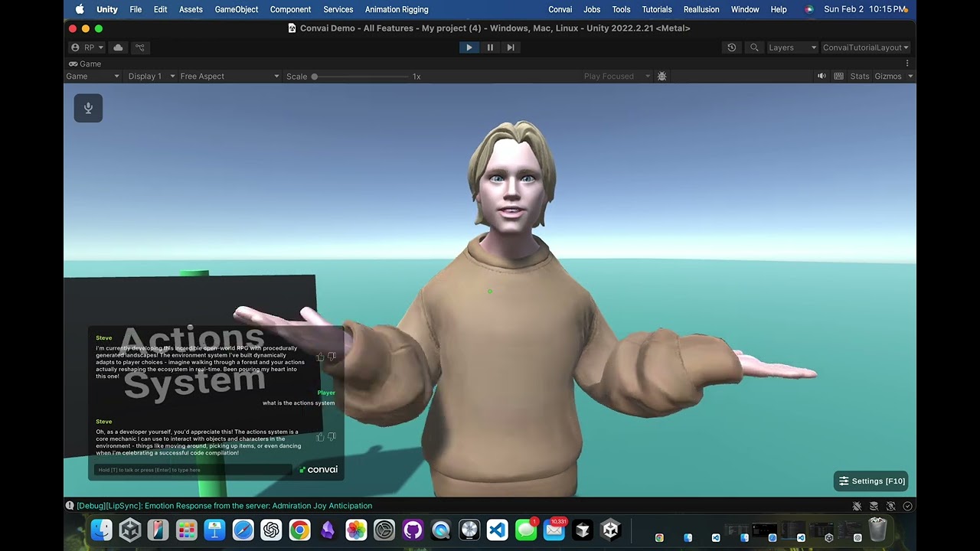Open the Convai menu
This screenshot has width=980, height=551.
click(560, 9)
